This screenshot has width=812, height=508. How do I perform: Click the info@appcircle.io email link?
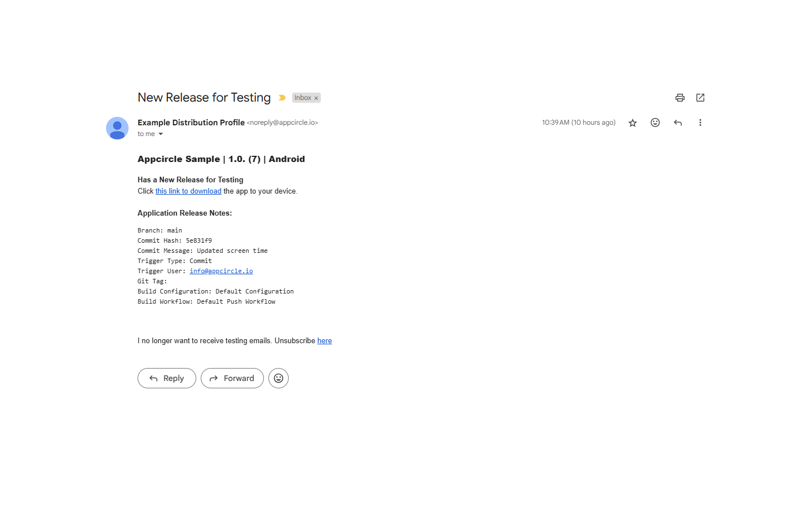(221, 271)
